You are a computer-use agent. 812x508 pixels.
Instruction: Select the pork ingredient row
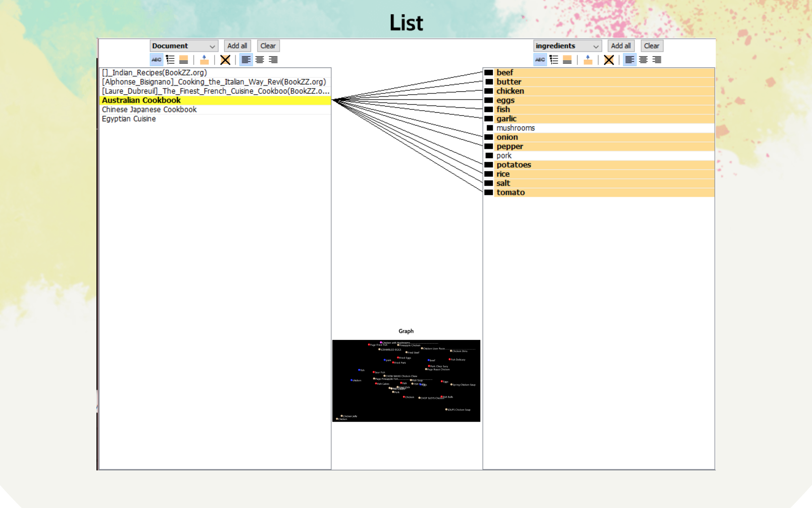pyautogui.click(x=599, y=156)
